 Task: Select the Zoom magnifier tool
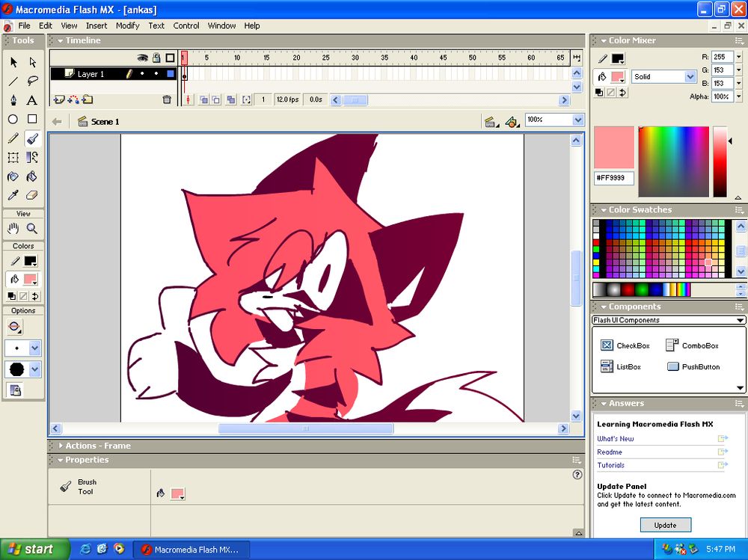tap(32, 229)
